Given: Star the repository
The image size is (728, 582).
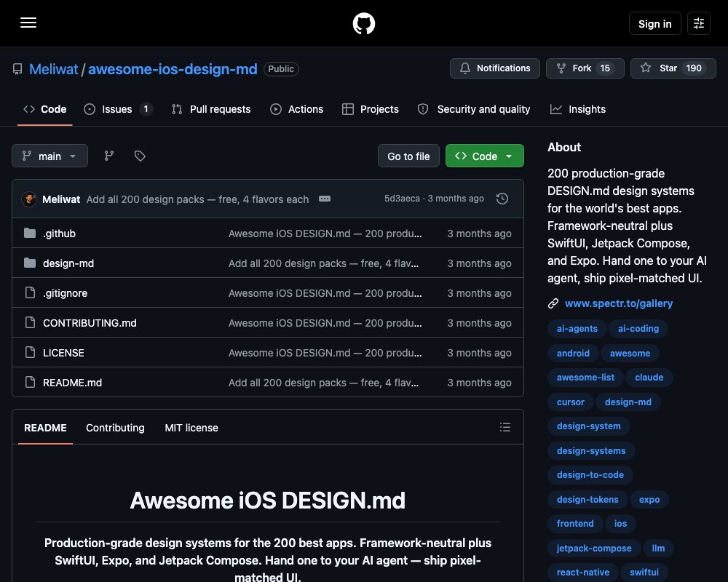Looking at the screenshot, I should (x=673, y=68).
